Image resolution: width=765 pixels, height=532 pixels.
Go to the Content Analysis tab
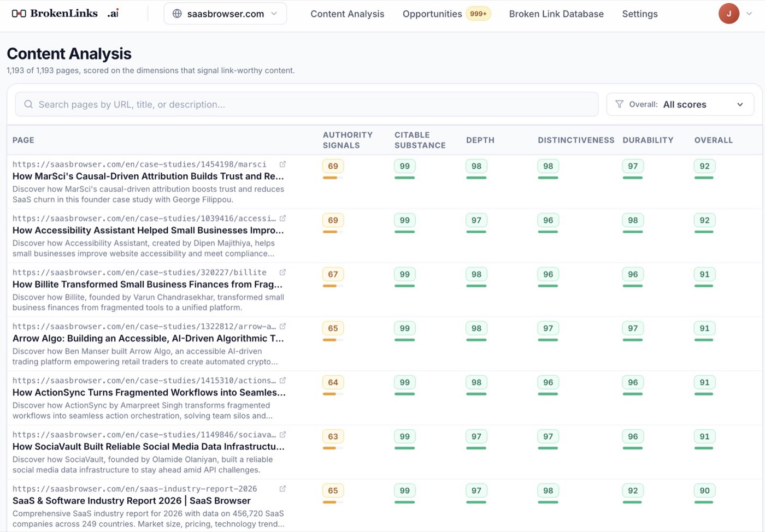click(347, 14)
